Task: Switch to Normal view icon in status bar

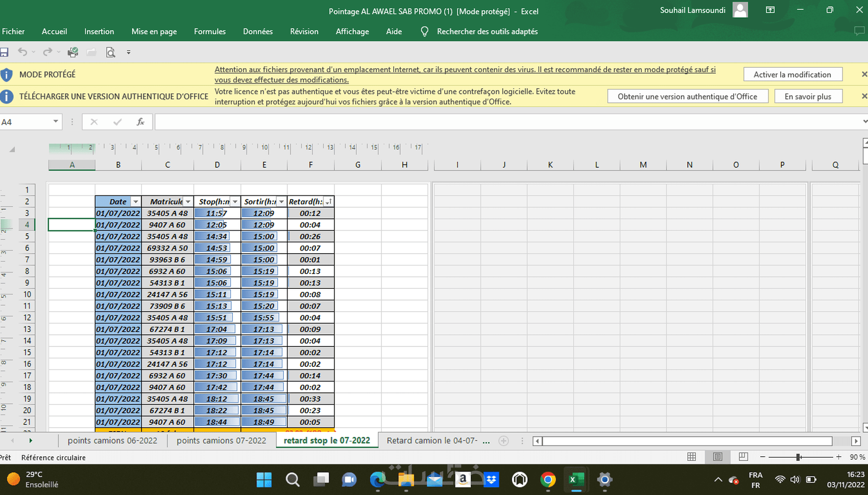Action: [691, 457]
